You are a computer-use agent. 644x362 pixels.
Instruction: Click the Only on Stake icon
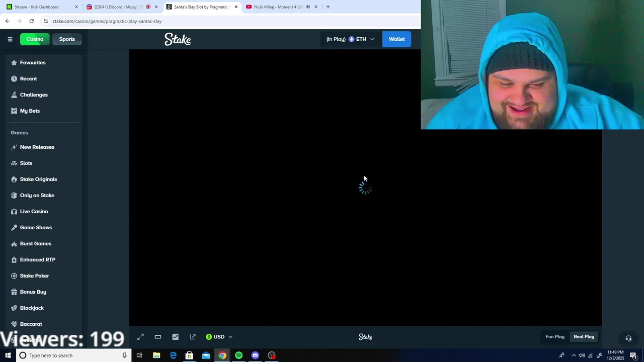14,196
